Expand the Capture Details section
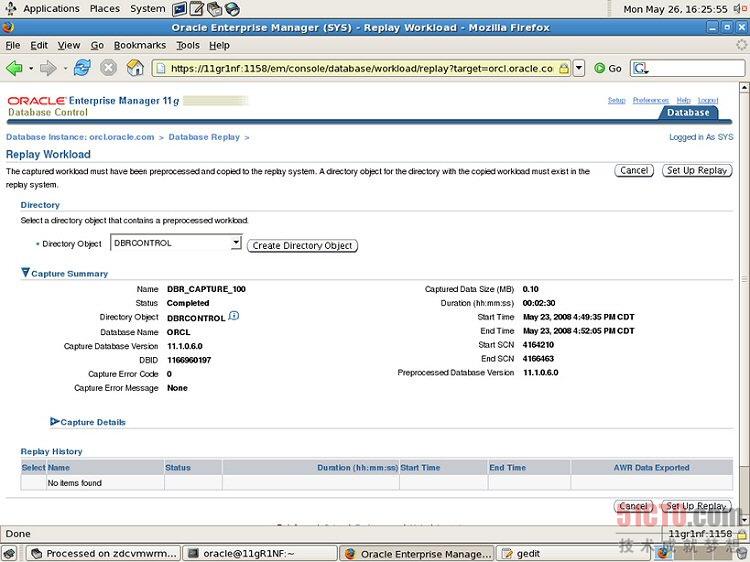Image resolution: width=750 pixels, height=562 pixels. point(55,422)
